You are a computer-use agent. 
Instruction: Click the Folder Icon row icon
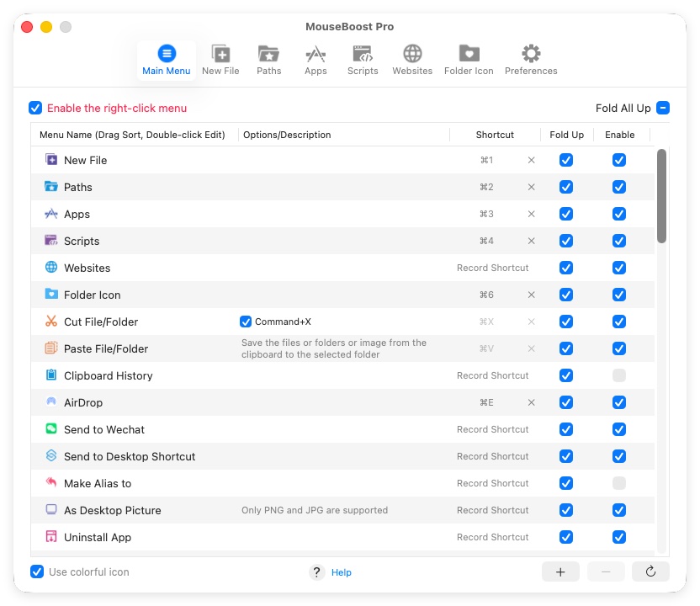pos(51,294)
